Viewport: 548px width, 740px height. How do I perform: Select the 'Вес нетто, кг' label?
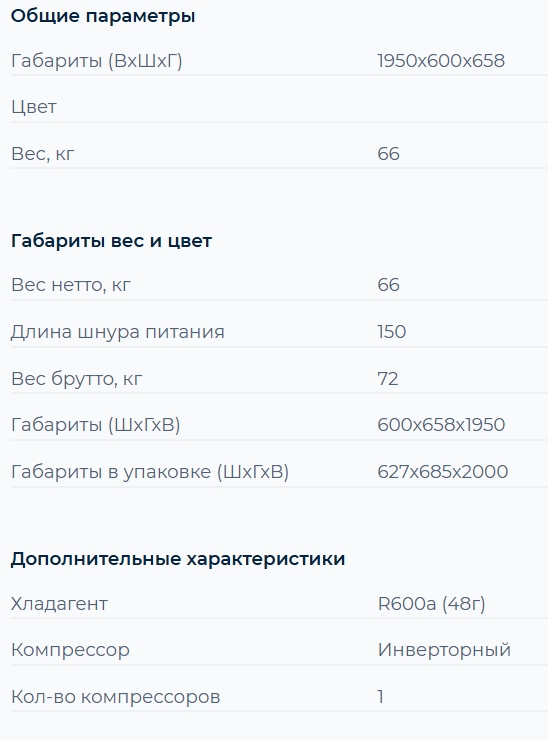pyautogui.click(x=71, y=285)
